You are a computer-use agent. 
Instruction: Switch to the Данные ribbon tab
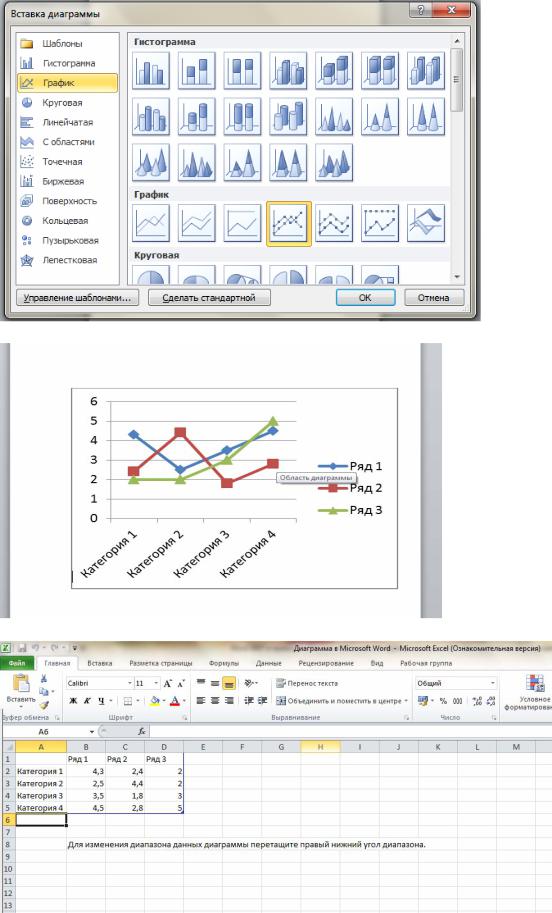[268, 663]
